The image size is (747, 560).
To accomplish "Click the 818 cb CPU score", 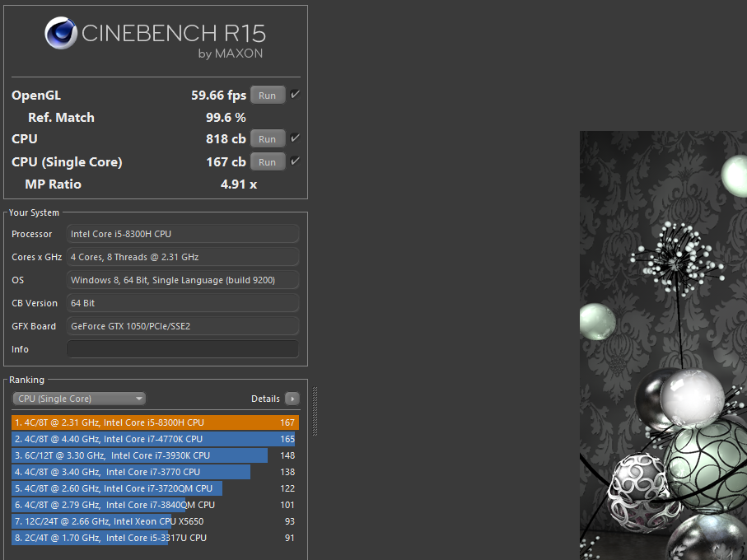I will coord(226,139).
